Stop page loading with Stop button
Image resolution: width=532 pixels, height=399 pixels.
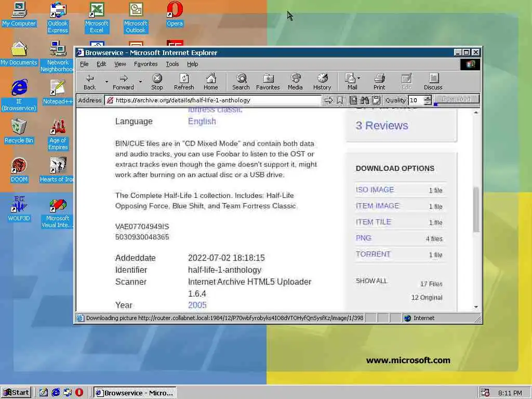[157, 82]
